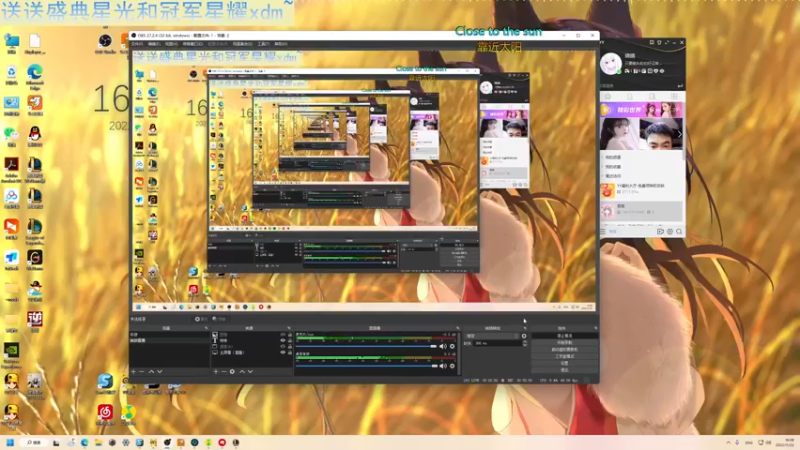Click transition duration stepper arrows
Viewport: 800px width, 450px height.
[525, 343]
